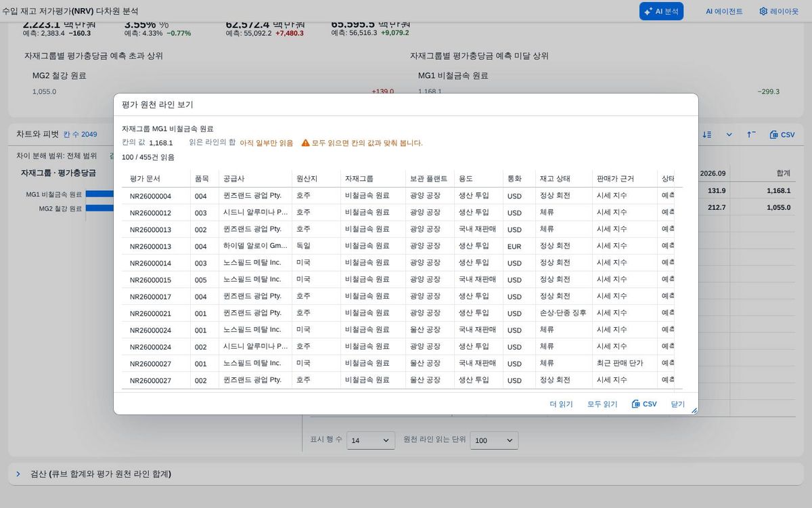This screenshot has width=812, height=508.
Task: Click the 원산지 column header
Action: (316, 179)
